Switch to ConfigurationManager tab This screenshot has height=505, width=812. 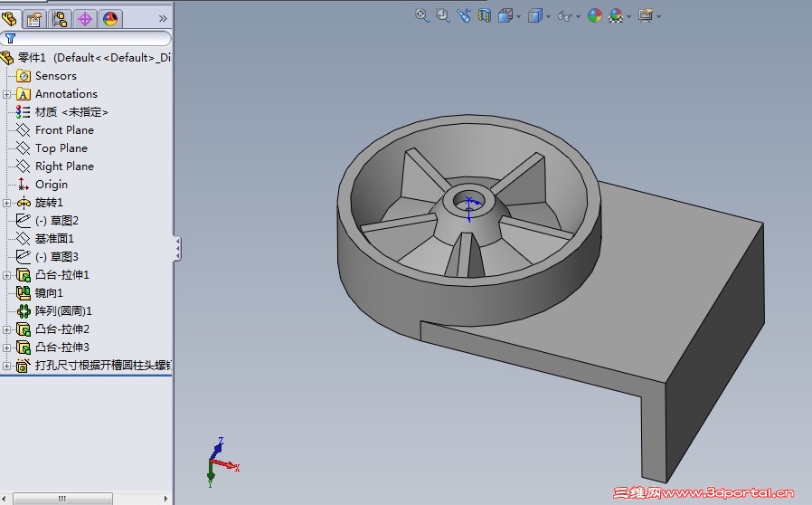tap(60, 19)
